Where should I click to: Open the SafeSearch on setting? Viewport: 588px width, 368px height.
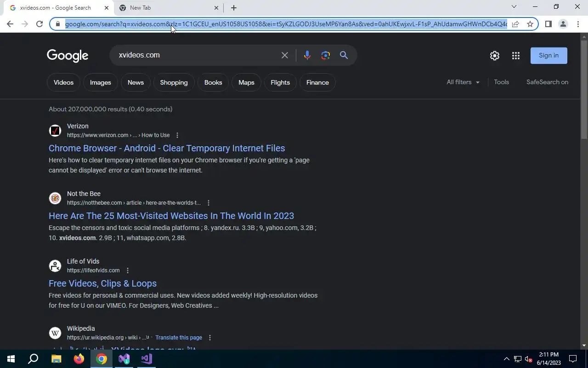547,82
